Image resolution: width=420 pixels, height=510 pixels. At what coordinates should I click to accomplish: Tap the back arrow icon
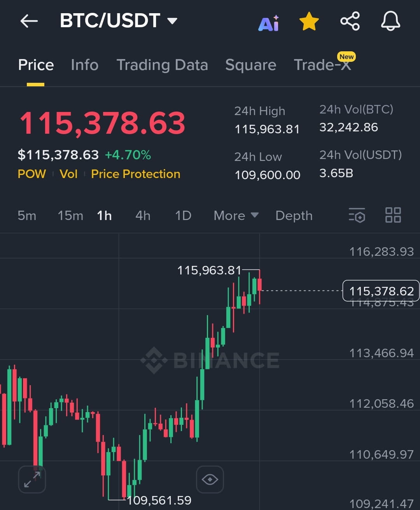(29, 21)
